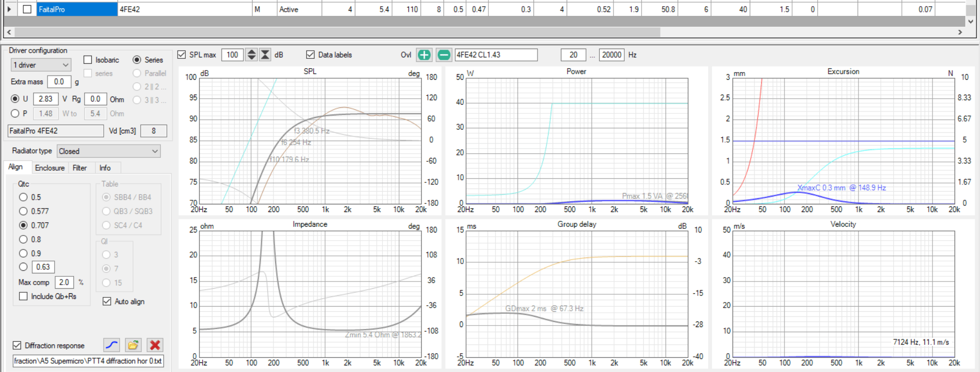The height and width of the screenshot is (372, 980).
Task: Click the Extra mass input field
Action: [59, 82]
